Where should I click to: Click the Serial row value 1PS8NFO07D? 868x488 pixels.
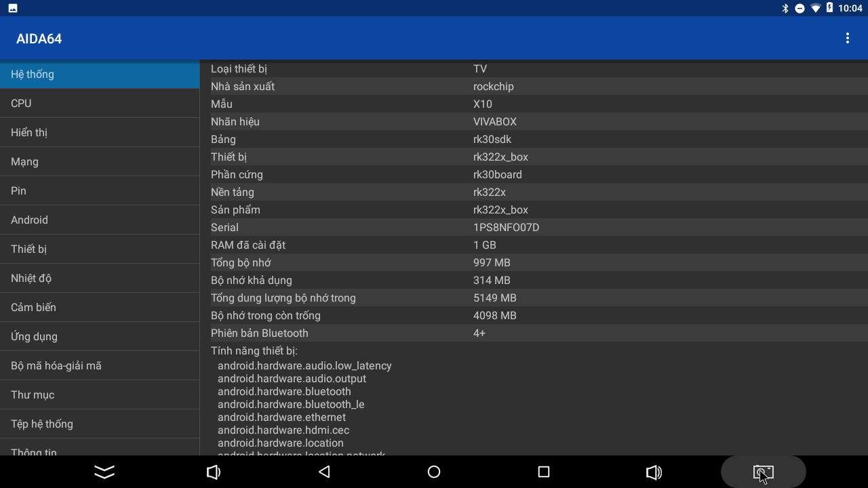pyautogui.click(x=506, y=227)
